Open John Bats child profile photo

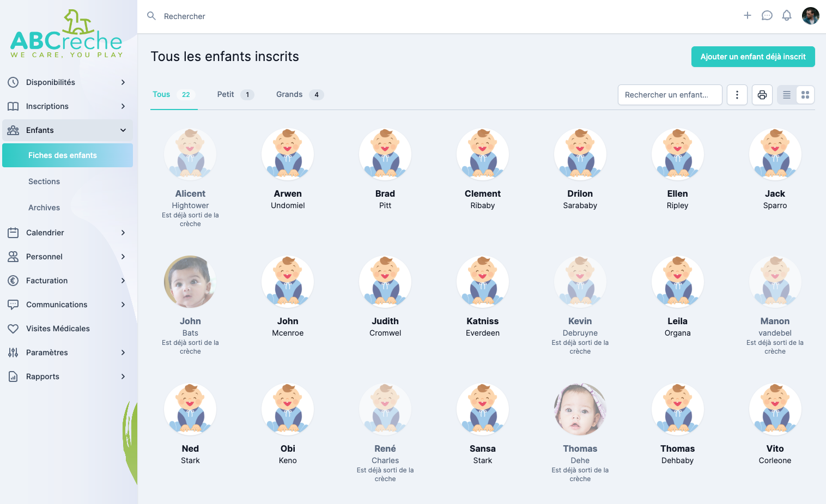(190, 282)
